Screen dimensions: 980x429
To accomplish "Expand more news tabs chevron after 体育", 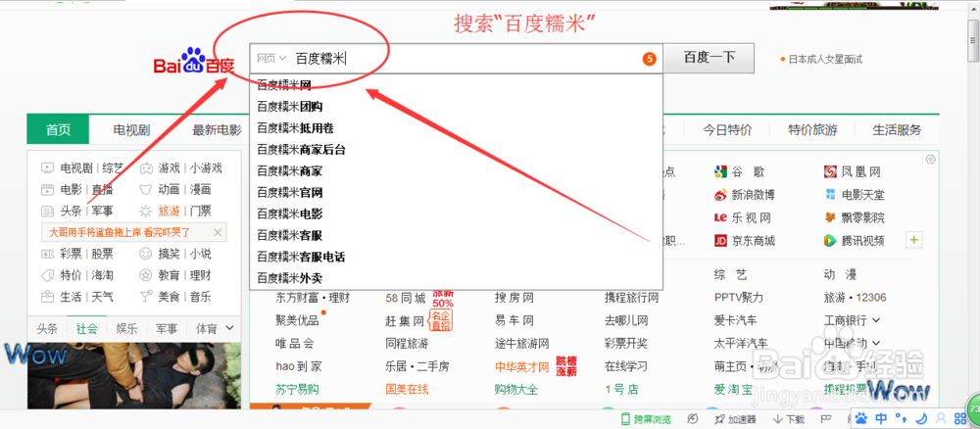I will 229,328.
